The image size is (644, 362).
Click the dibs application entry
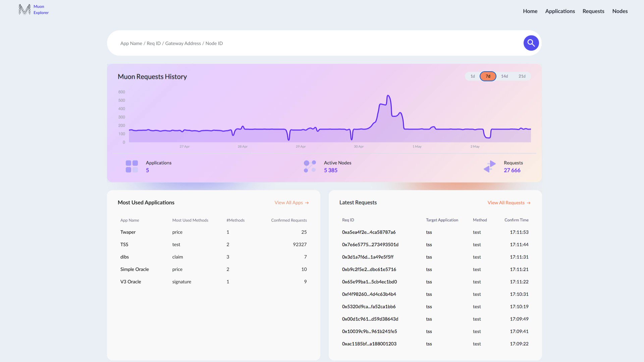coord(124,257)
